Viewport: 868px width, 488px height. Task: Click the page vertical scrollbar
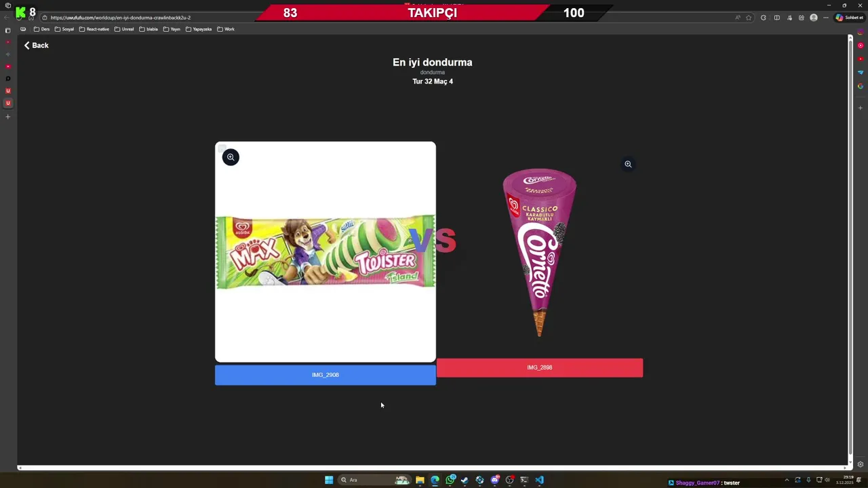tap(850, 247)
